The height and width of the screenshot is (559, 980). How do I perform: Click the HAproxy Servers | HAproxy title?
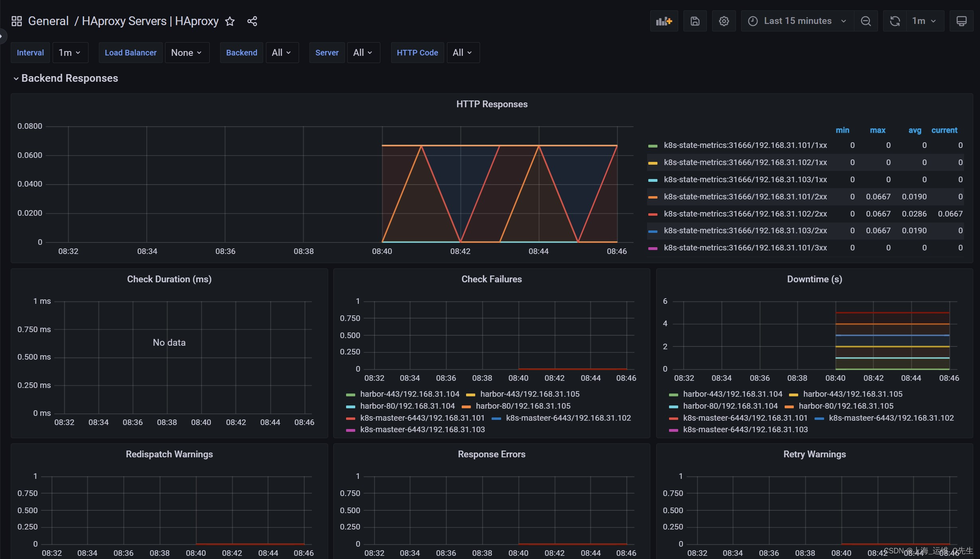150,21
